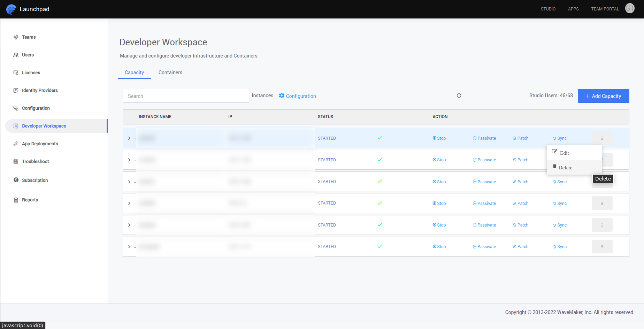The image size is (644, 329).
Task: Switch to the Containers tab
Action: 170,72
